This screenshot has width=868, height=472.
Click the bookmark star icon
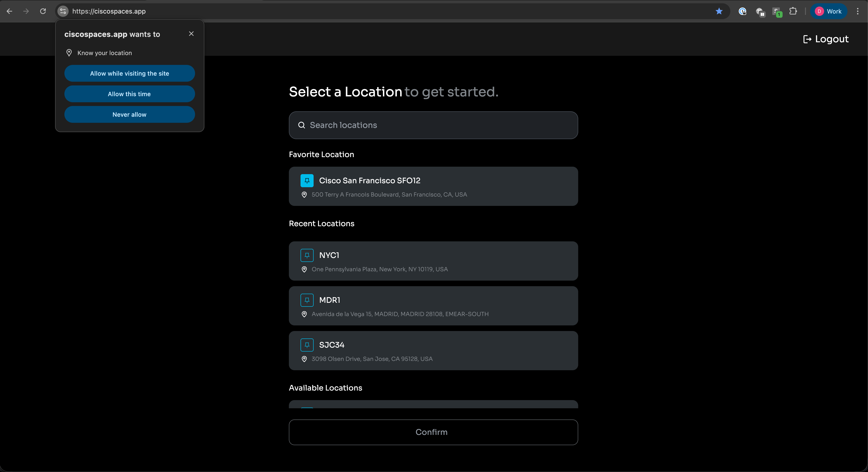tap(719, 11)
